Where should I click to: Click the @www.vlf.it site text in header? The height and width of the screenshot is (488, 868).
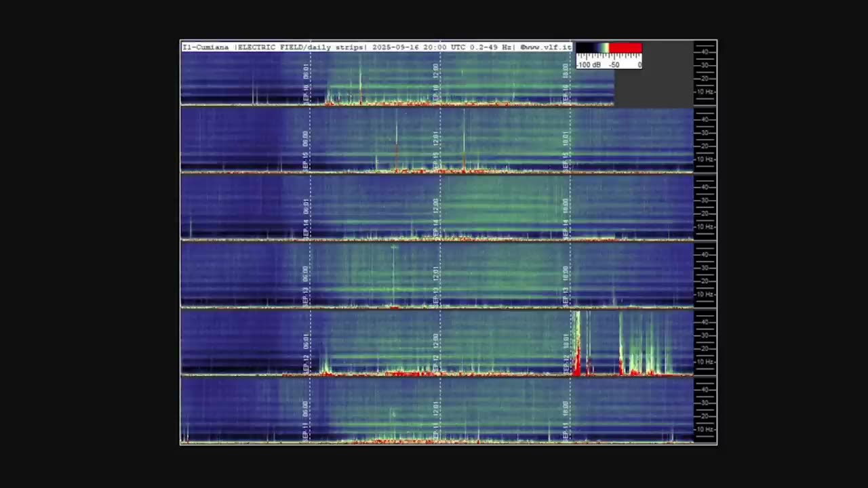(546, 47)
